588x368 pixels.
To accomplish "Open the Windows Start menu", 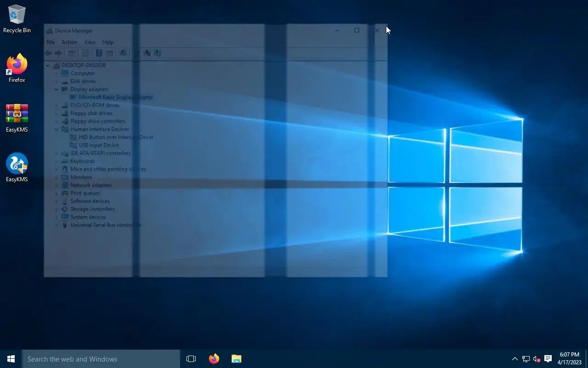I will pos(11,359).
